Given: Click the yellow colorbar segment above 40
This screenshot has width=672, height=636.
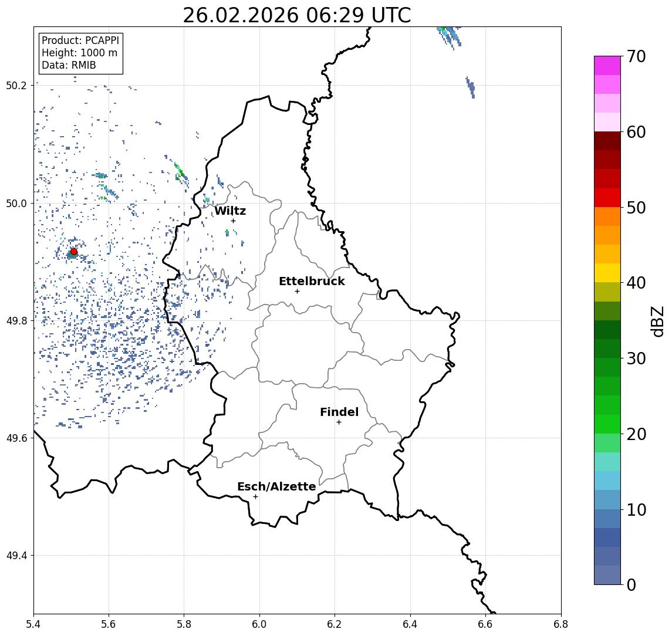Looking at the screenshot, I should [x=607, y=273].
